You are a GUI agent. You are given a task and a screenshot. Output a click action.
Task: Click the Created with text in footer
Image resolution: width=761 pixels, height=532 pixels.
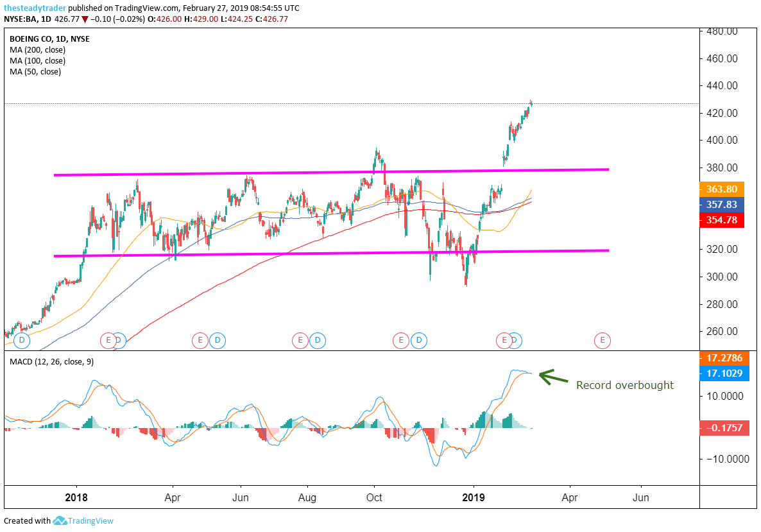tap(27, 521)
